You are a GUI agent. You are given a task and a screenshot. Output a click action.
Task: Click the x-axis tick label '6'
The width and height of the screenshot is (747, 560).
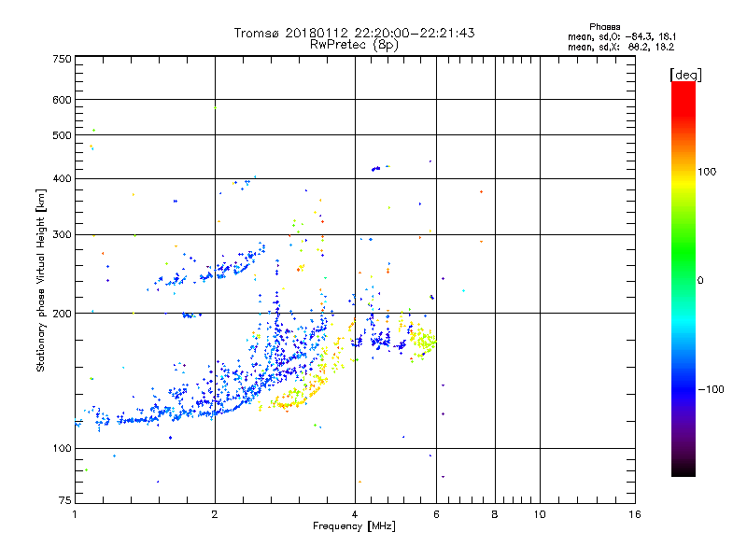pyautogui.click(x=436, y=514)
